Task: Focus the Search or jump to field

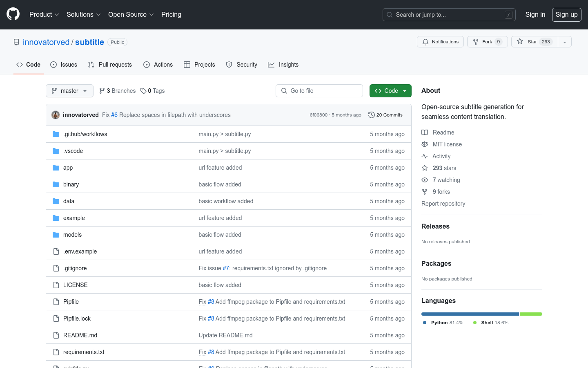Action: [449, 15]
